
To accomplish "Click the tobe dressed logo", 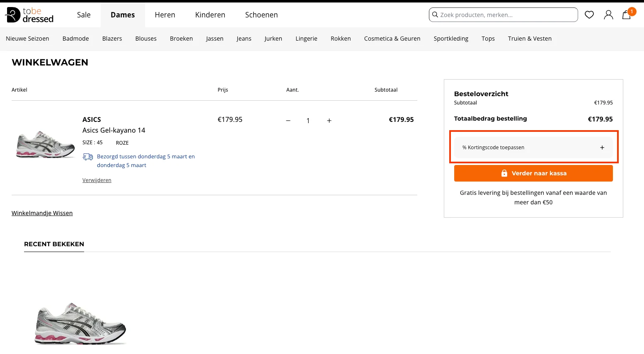I will click(29, 15).
